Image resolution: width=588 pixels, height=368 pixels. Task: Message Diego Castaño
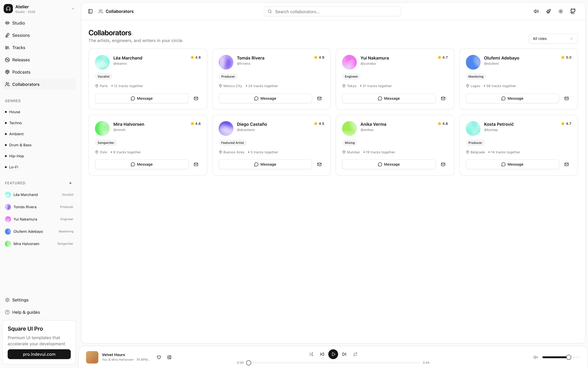point(265,164)
